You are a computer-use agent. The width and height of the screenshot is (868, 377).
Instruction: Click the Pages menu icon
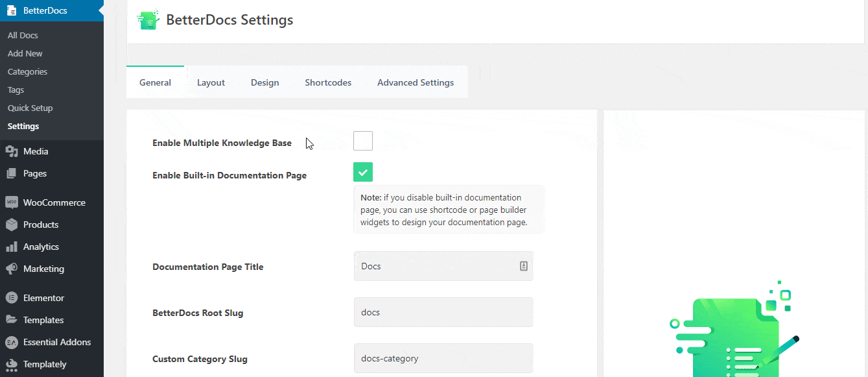pyautogui.click(x=12, y=173)
